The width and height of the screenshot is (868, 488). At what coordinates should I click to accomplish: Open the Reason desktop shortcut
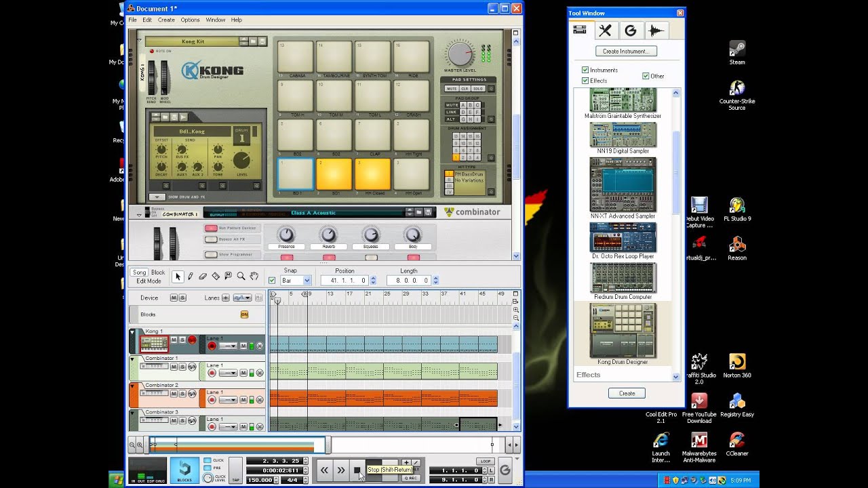pos(737,249)
